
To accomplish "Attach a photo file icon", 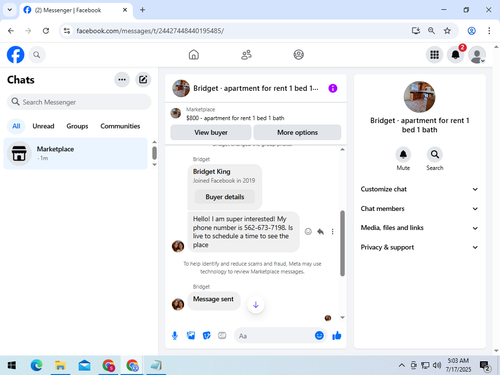I will click(191, 336).
